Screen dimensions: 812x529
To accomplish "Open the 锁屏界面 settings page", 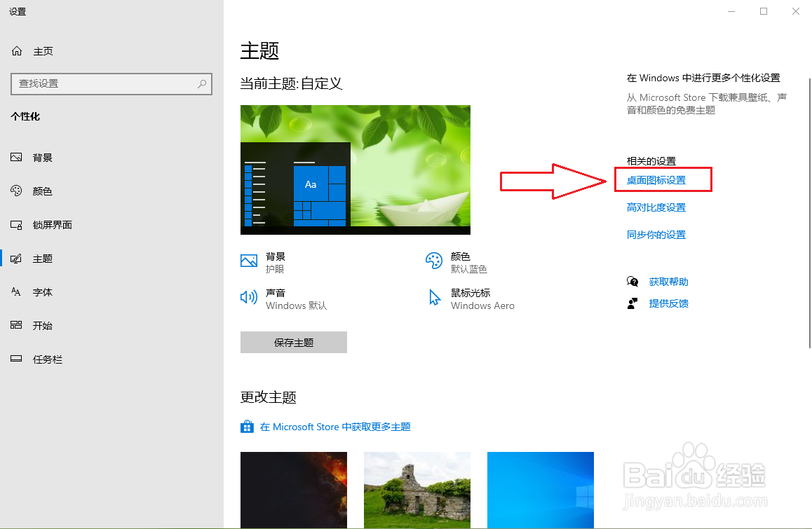I will click(112, 225).
